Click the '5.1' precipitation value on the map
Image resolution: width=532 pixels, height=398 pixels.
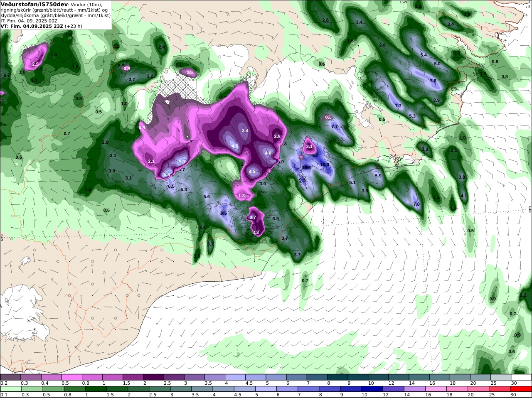coord(352,182)
